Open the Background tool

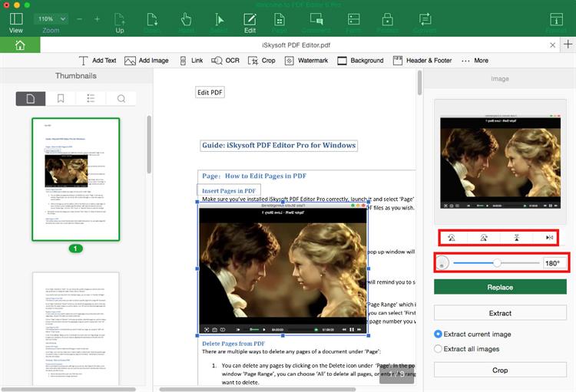coord(360,61)
